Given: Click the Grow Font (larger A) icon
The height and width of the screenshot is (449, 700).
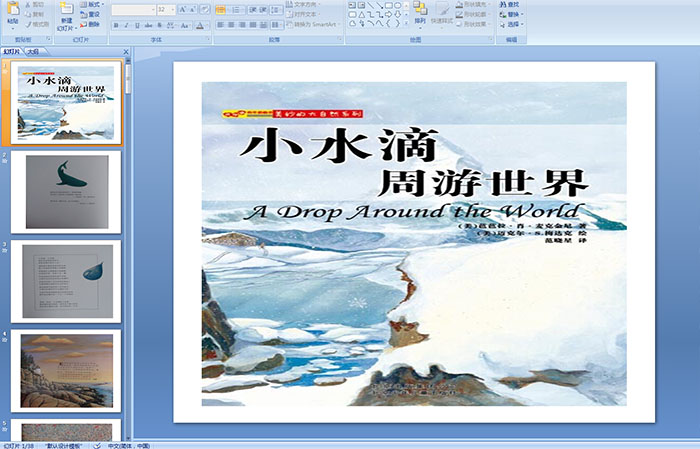Looking at the screenshot, I should click(183, 9).
